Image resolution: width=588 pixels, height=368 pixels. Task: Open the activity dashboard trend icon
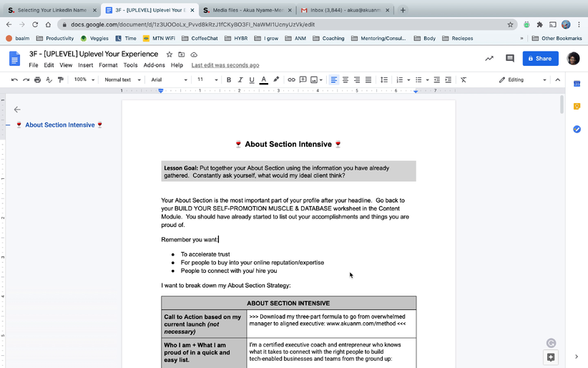tap(489, 58)
